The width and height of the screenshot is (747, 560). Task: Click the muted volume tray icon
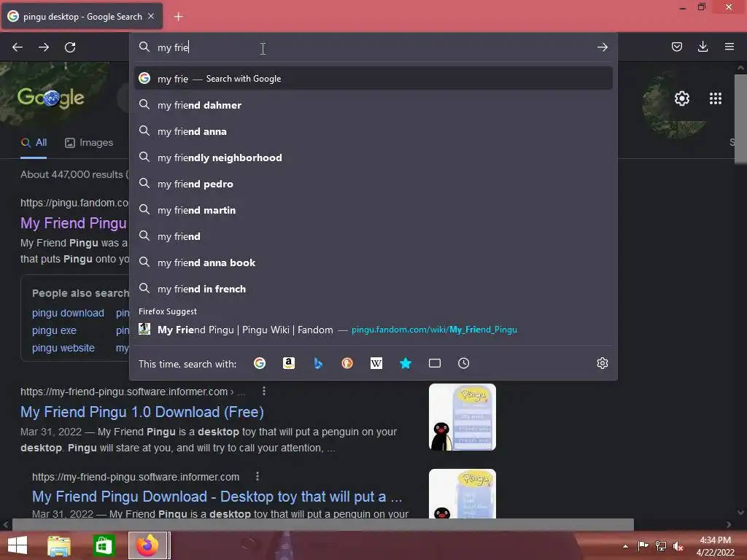pyautogui.click(x=678, y=546)
